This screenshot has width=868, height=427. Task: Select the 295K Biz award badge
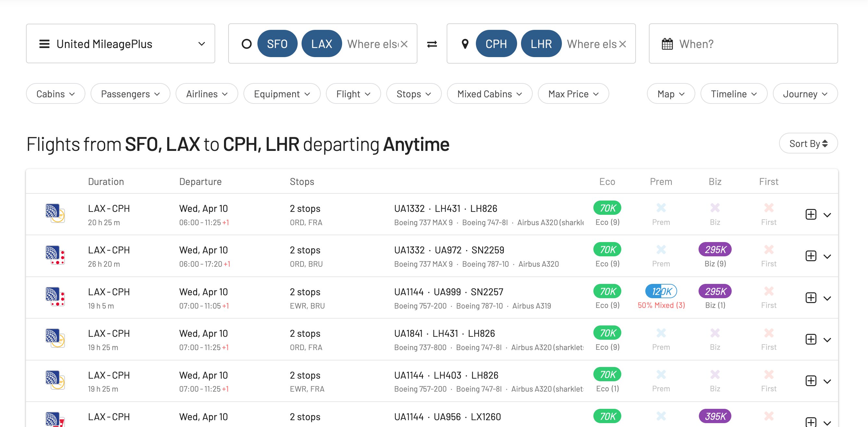715,249
